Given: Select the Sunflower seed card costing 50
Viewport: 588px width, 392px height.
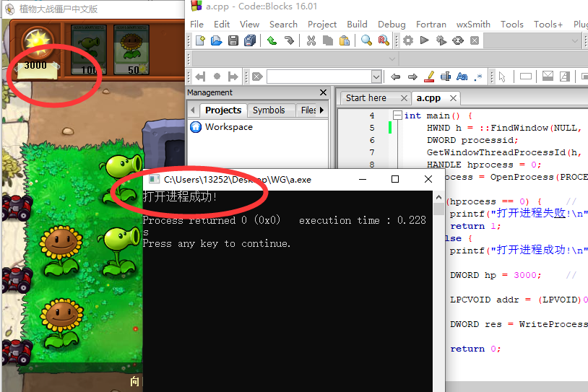Looking at the screenshot, I should 131,50.
